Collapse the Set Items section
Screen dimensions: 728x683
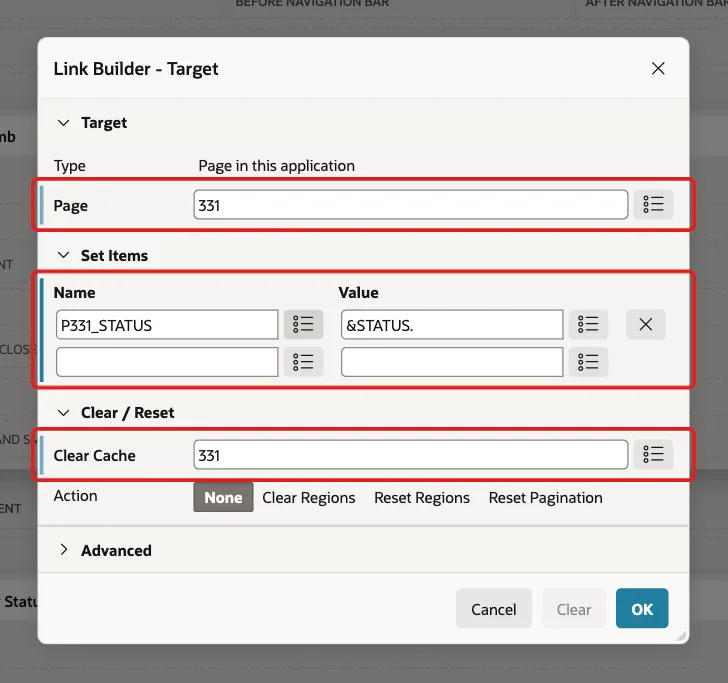pyautogui.click(x=64, y=255)
